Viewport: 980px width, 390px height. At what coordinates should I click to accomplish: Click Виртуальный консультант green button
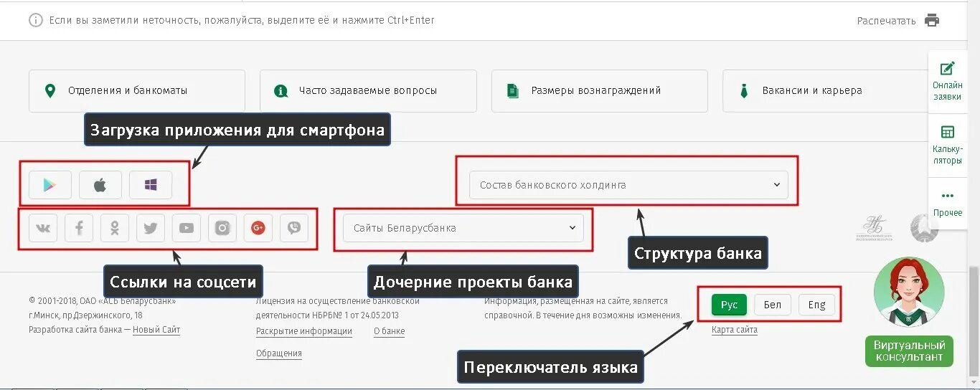910,351
